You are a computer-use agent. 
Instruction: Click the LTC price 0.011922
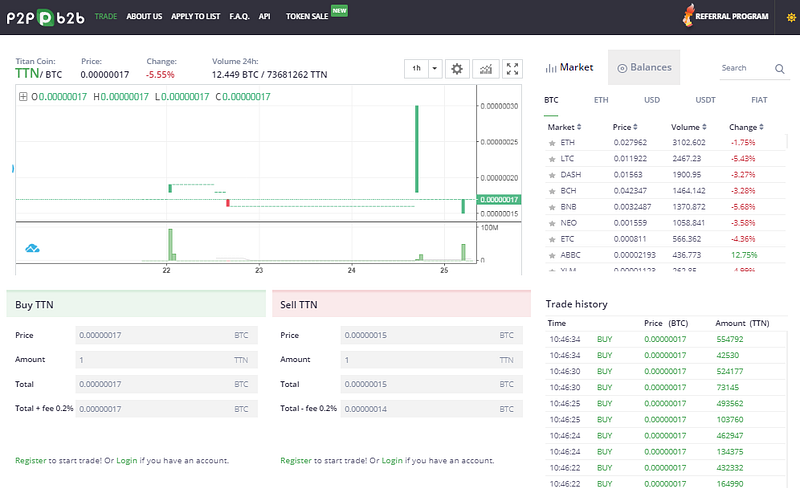tap(630, 159)
